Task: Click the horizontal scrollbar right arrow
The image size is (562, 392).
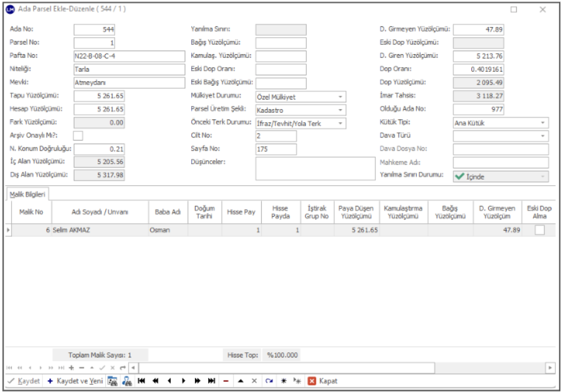Action: [550, 367]
